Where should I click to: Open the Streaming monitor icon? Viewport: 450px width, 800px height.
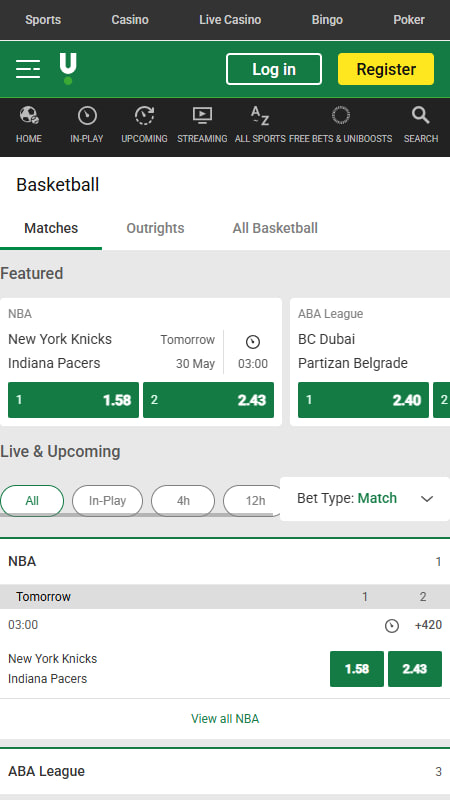[x=202, y=116]
